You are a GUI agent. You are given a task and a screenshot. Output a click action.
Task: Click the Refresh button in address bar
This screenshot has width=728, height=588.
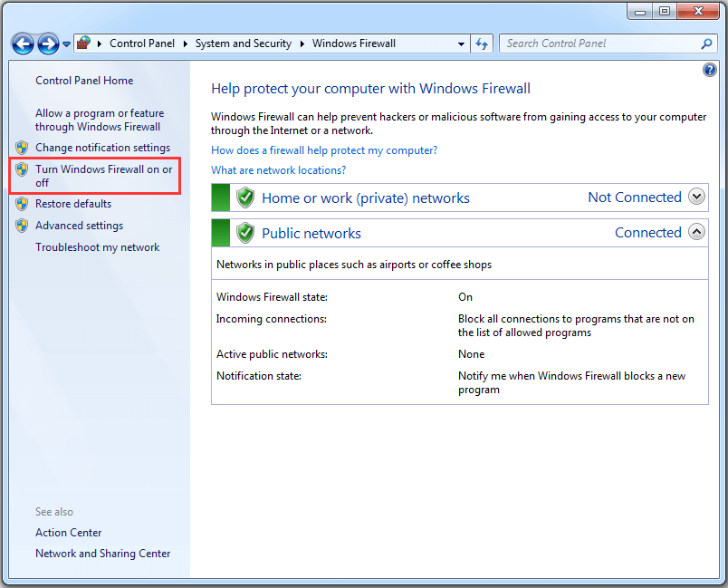pyautogui.click(x=482, y=44)
